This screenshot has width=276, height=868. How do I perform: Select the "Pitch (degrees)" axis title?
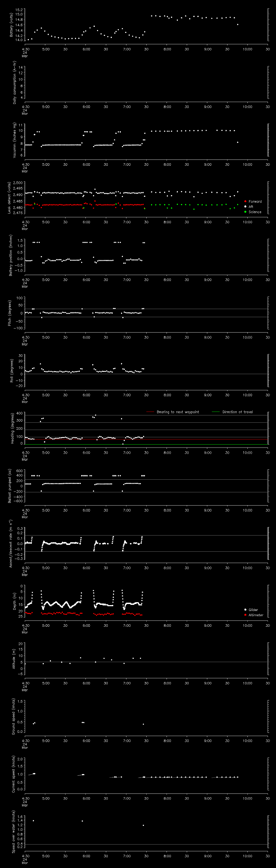(9, 313)
